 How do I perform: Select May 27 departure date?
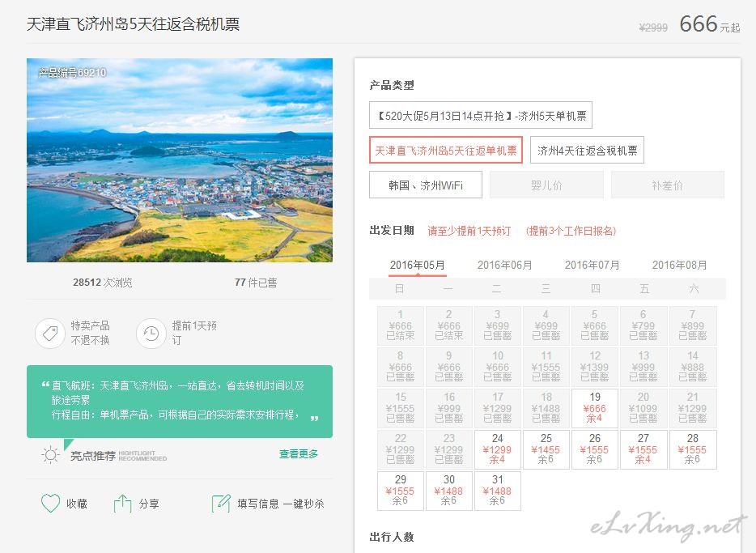(643, 449)
